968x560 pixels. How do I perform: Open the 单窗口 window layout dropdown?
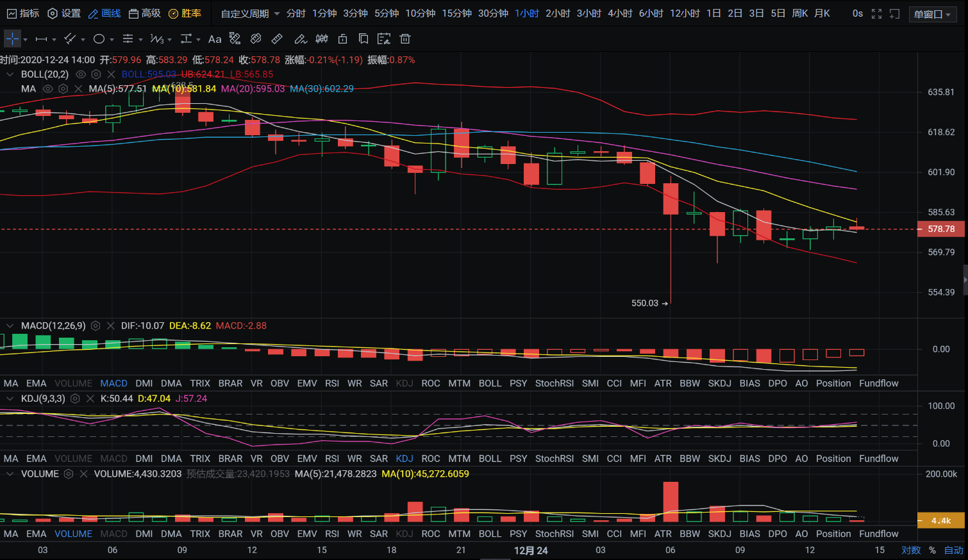tap(933, 14)
